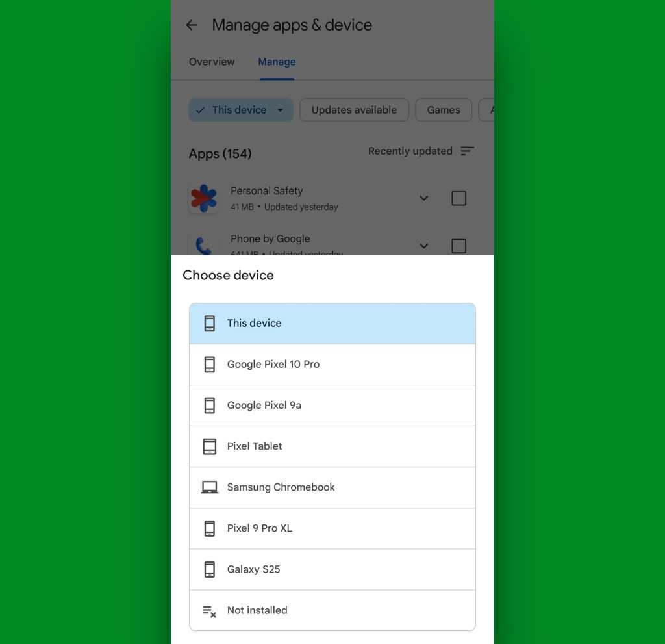Tap the Personal Safety app icon
Image resolution: width=665 pixels, height=644 pixels.
(x=203, y=198)
